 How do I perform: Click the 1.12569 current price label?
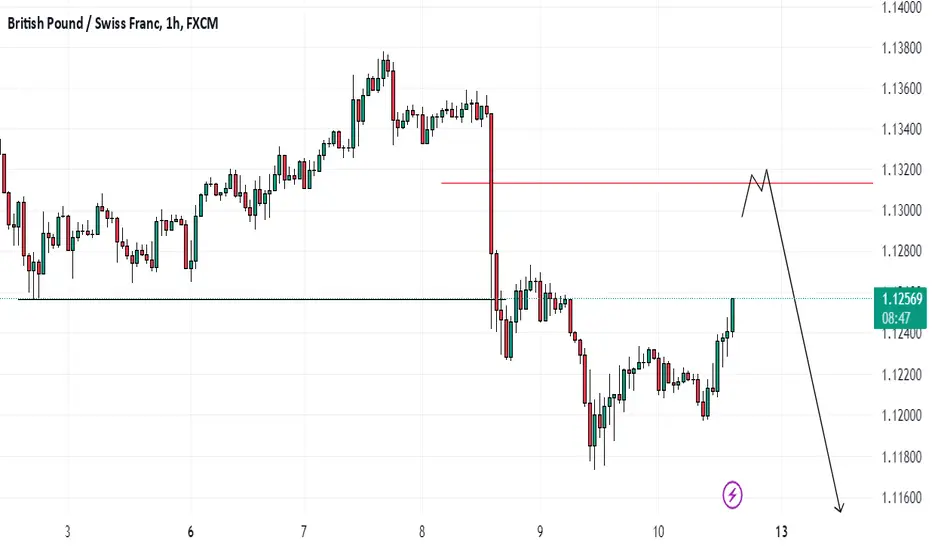[901, 299]
